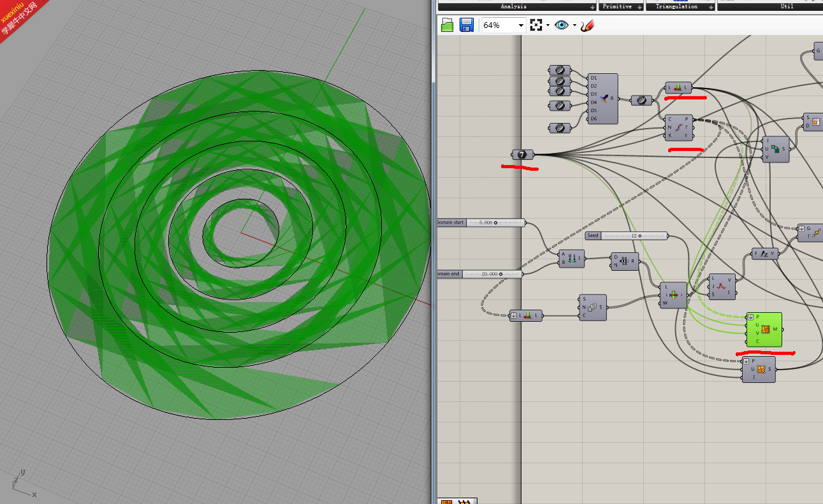Select the topmost curve parameter feeding D1
This screenshot has height=504, width=823.
pyautogui.click(x=559, y=70)
